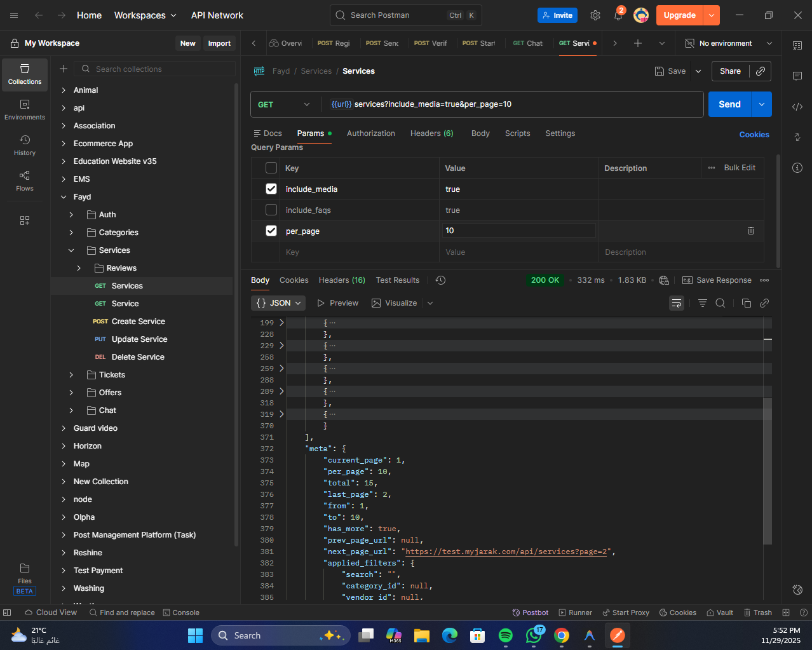The width and height of the screenshot is (812, 650).
Task: Open the GET method dropdown
Action: pos(284,105)
